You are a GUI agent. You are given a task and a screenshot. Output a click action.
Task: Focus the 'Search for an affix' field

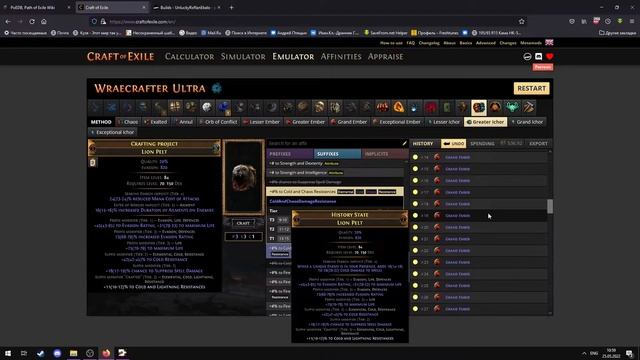333,143
